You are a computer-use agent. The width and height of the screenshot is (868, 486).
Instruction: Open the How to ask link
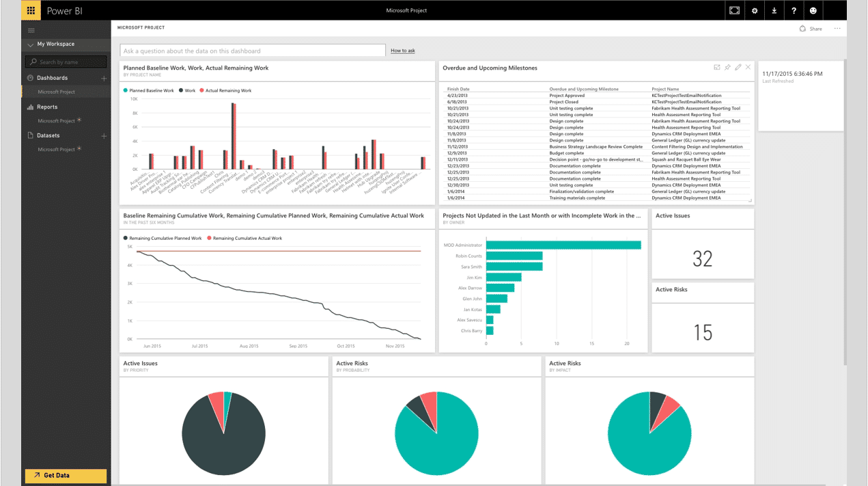coord(402,51)
